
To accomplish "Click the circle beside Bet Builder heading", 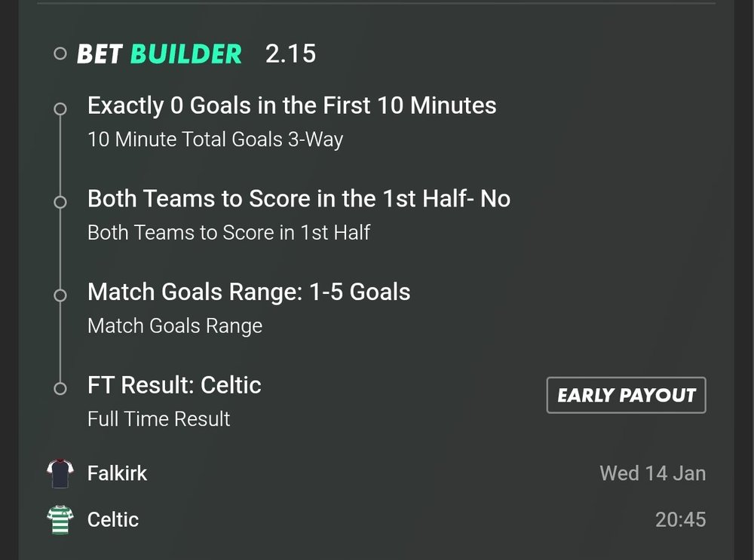I will [60, 53].
